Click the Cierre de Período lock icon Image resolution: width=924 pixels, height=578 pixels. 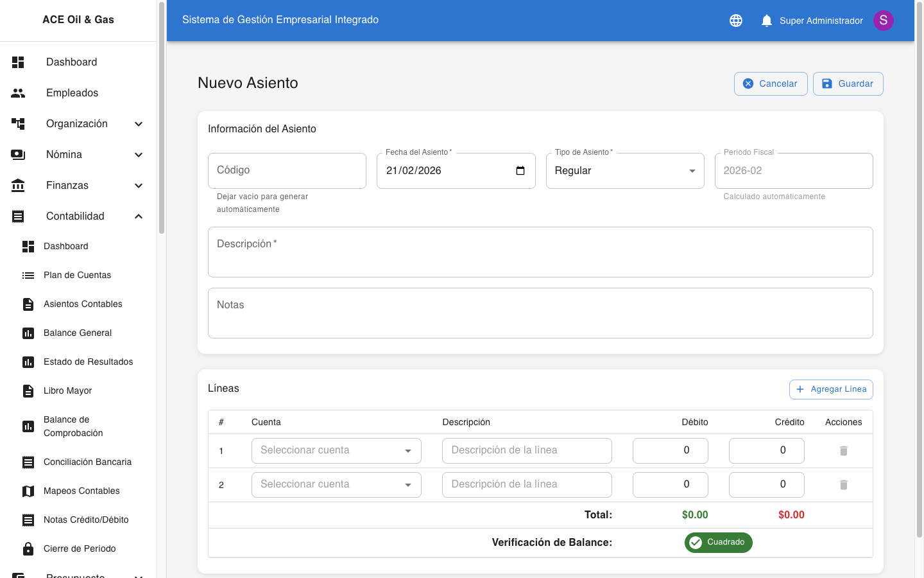(28, 548)
